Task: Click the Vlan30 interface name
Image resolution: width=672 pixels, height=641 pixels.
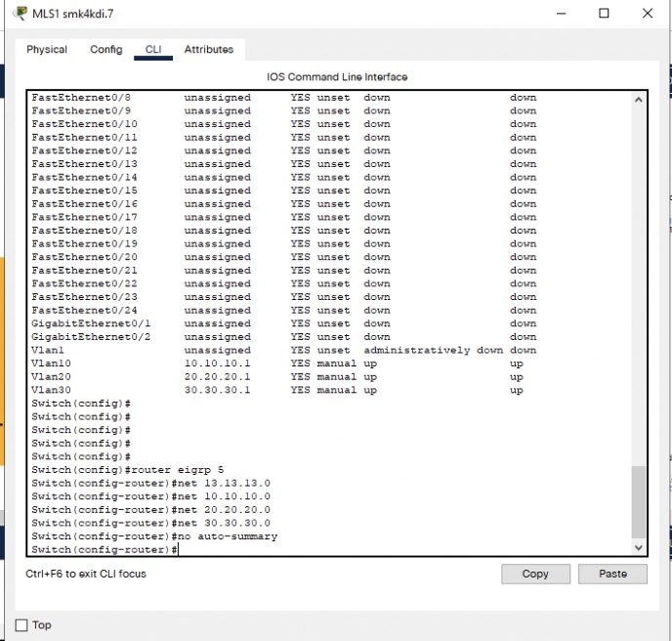Action: click(51, 390)
